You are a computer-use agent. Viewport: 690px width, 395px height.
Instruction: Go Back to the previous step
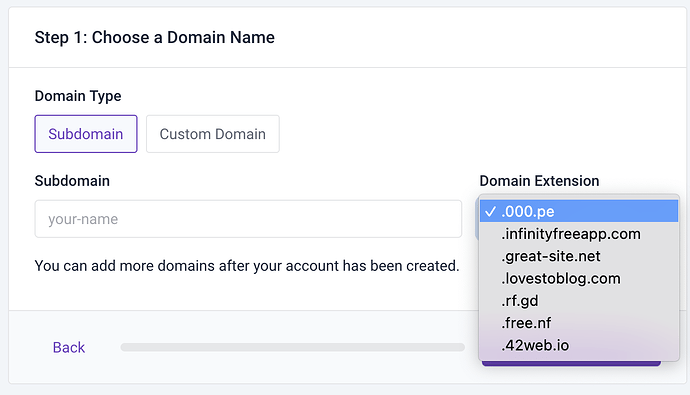(x=69, y=347)
